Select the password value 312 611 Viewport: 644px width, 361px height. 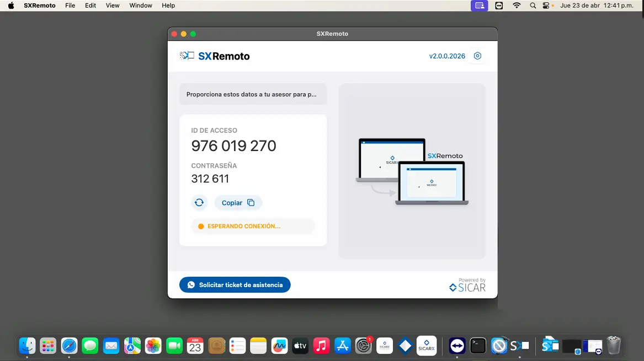click(210, 179)
